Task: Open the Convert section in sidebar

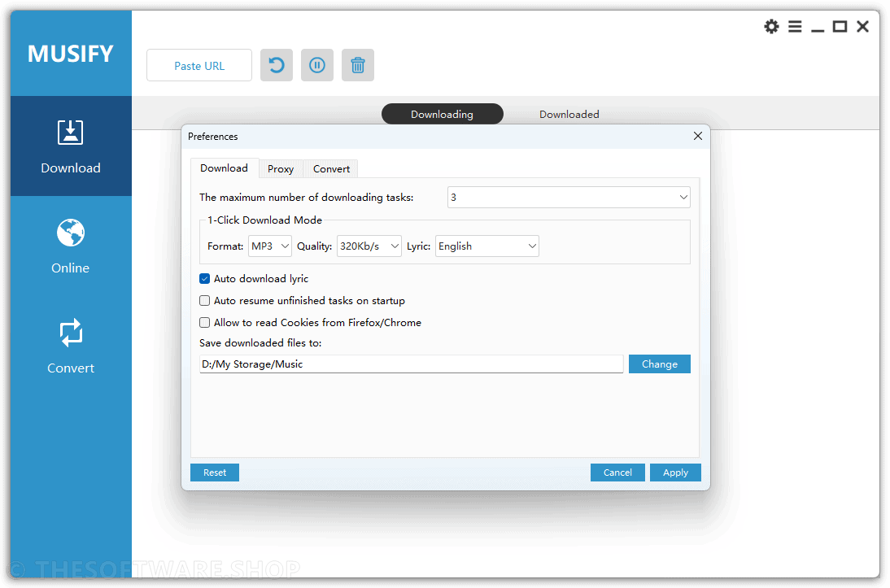Action: click(71, 346)
